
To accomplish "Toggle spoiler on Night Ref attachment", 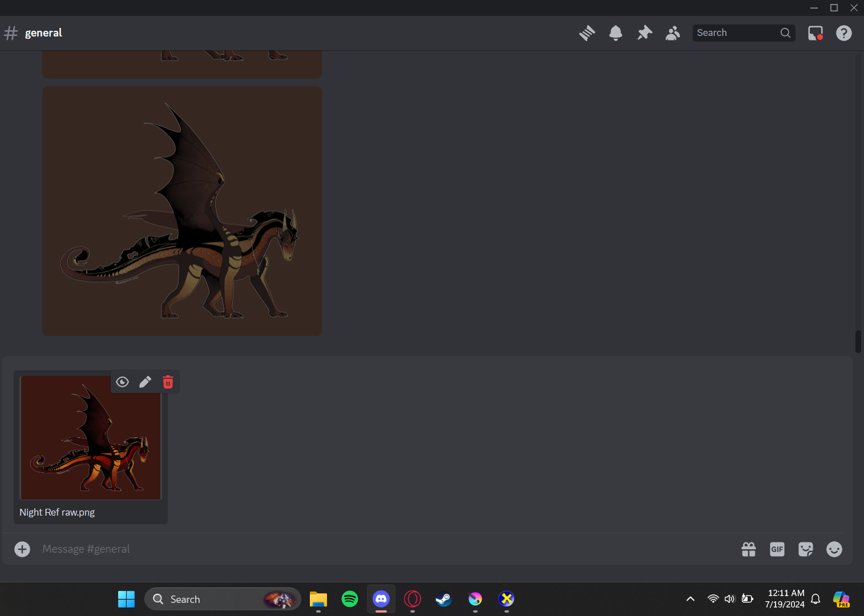I will [x=122, y=382].
